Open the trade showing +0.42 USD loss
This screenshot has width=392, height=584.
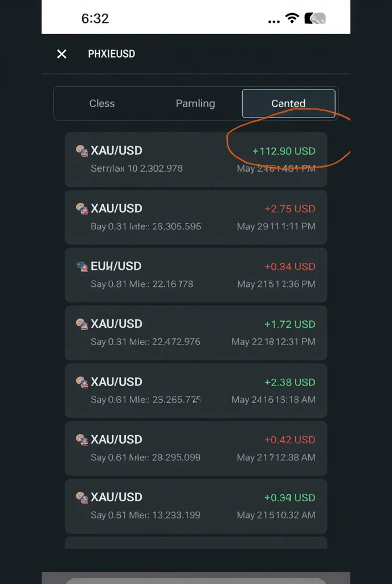[196, 448]
